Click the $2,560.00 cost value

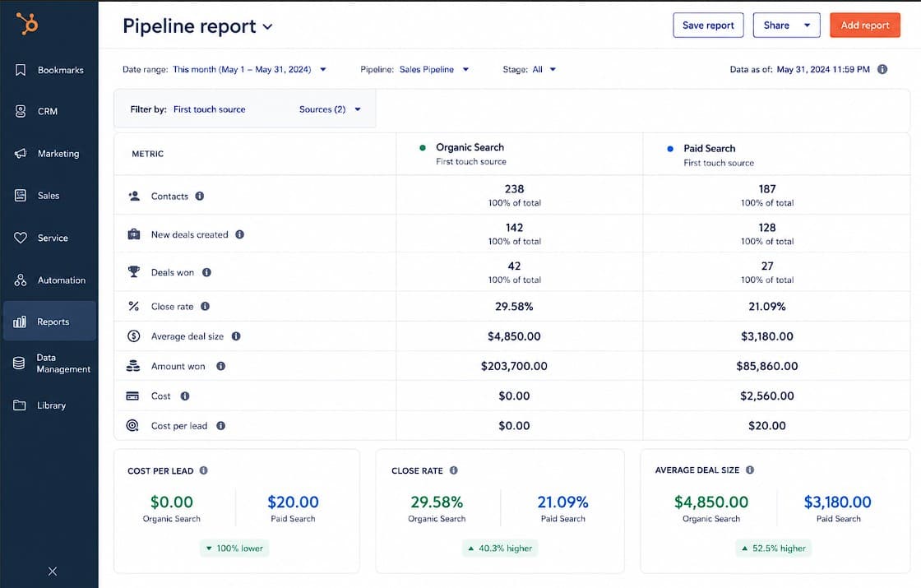767,396
